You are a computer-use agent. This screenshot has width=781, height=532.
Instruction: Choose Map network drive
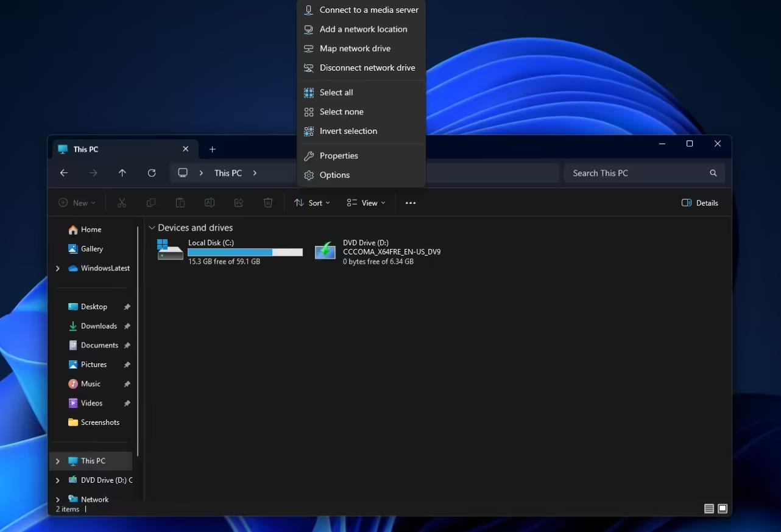[361, 49]
